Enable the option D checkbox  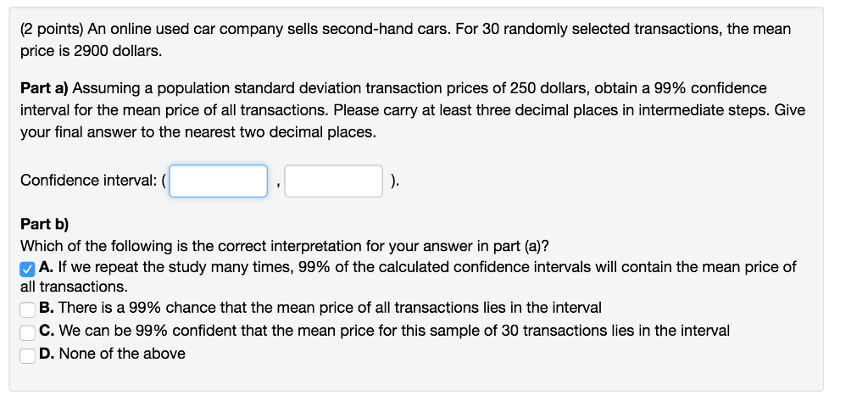click(27, 356)
